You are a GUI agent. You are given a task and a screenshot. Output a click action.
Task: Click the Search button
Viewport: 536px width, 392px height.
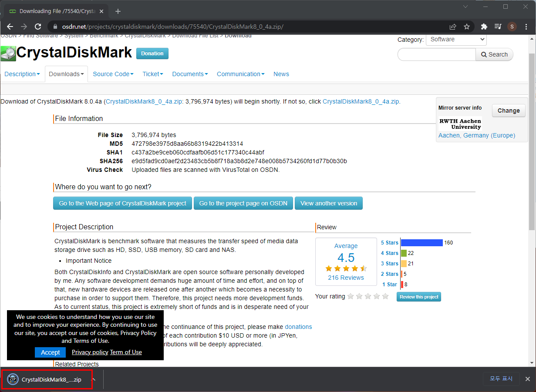coord(494,54)
